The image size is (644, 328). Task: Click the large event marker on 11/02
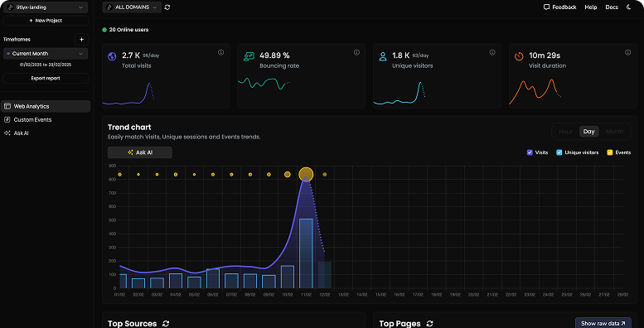pos(306,175)
